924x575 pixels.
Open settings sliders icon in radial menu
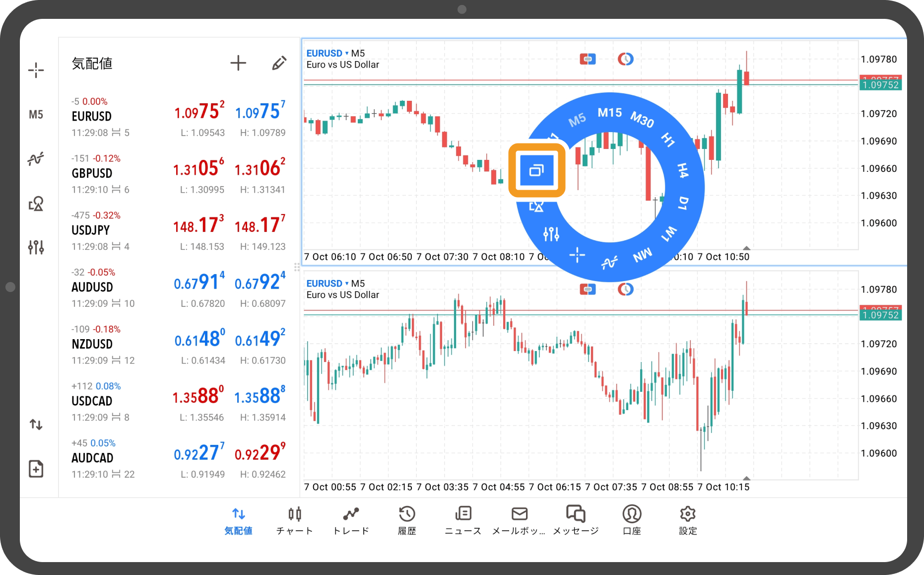point(551,234)
